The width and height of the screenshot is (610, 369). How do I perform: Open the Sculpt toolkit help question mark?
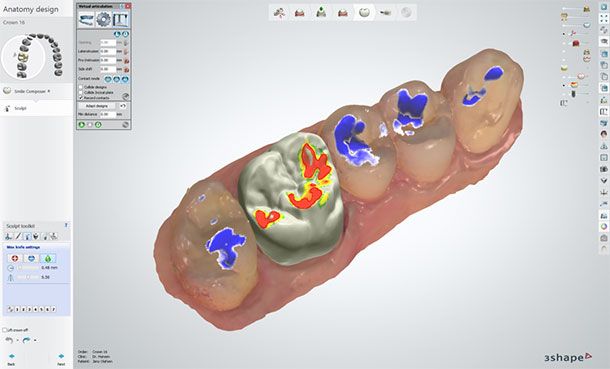coord(66,225)
